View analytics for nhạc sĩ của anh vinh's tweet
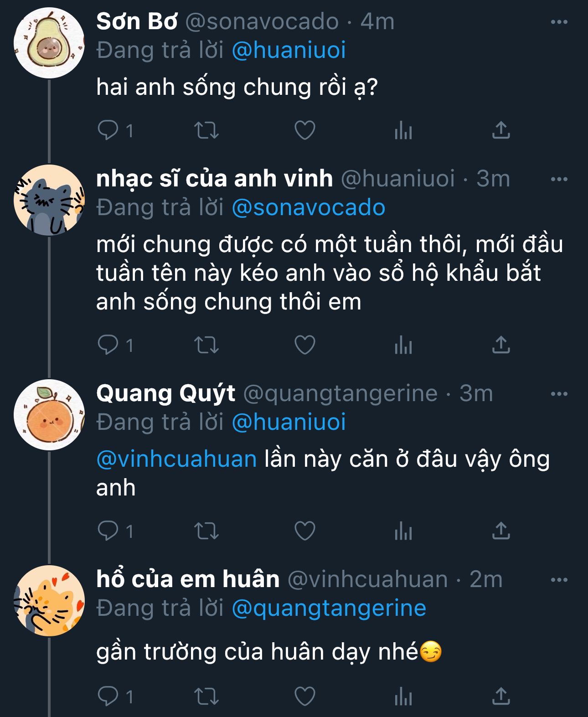 [x=403, y=345]
